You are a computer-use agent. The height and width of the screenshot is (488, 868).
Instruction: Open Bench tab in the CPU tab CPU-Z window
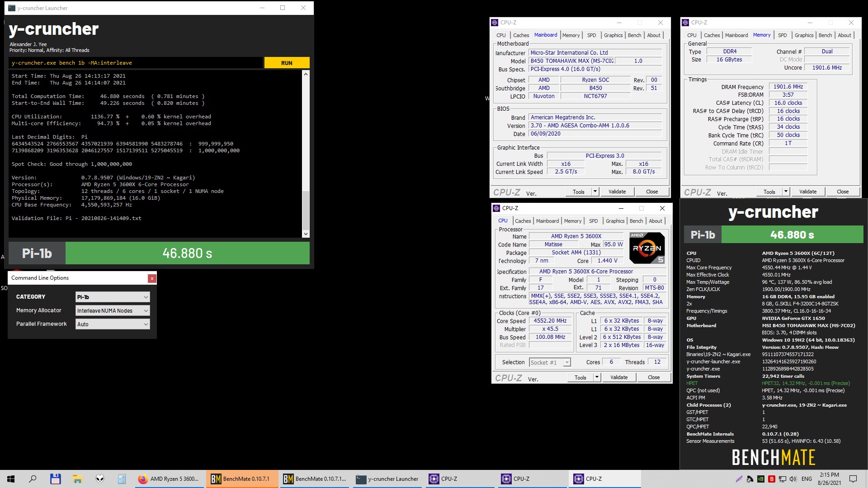click(636, 221)
